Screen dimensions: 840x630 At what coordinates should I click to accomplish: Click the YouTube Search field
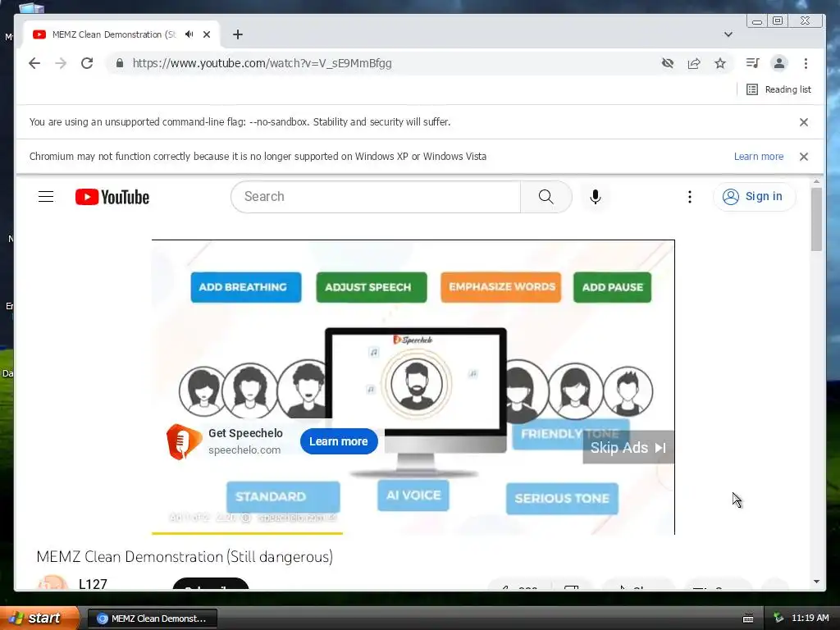[376, 197]
